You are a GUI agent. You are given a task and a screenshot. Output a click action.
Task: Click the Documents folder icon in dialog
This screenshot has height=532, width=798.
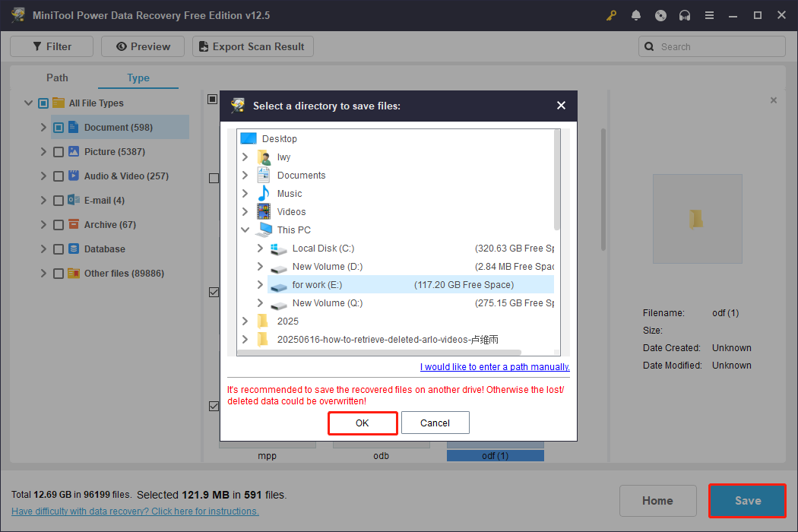pyautogui.click(x=264, y=175)
